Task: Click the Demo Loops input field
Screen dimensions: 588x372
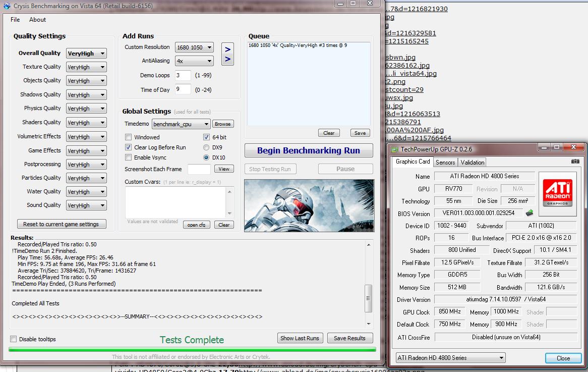Action: pyautogui.click(x=183, y=75)
